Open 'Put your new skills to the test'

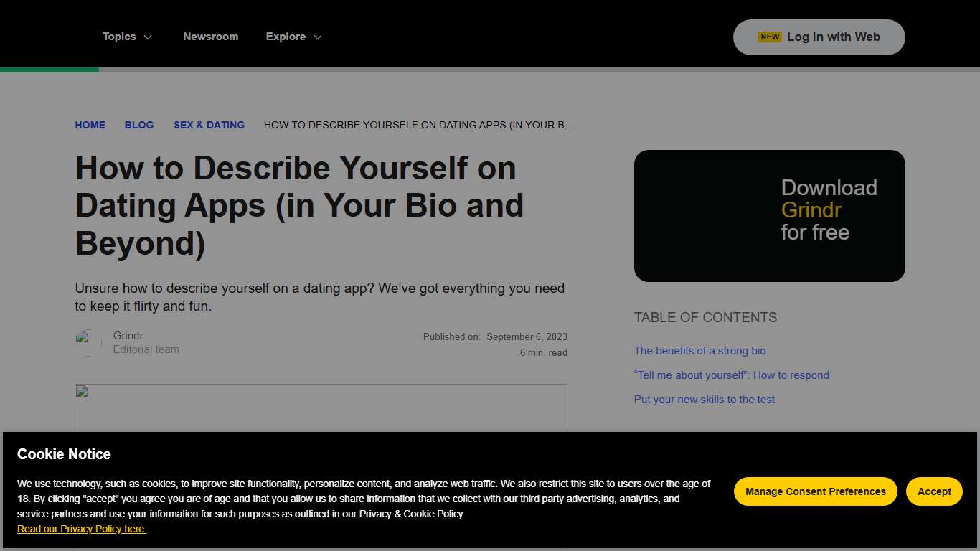pos(704,400)
